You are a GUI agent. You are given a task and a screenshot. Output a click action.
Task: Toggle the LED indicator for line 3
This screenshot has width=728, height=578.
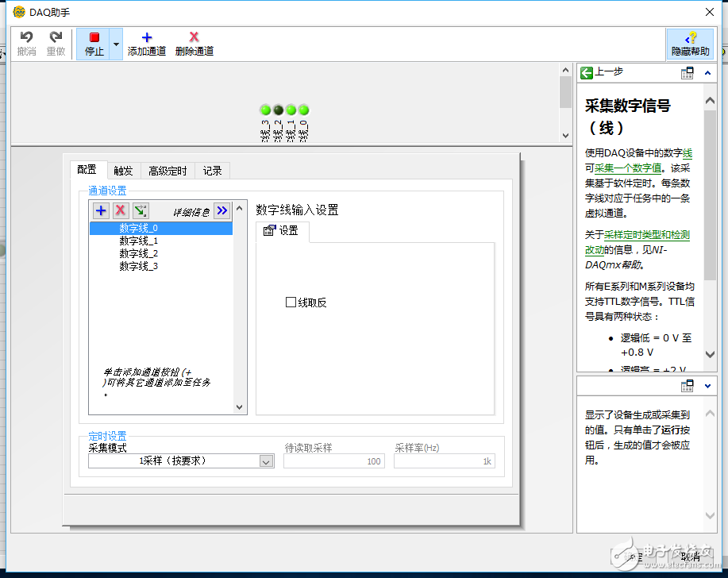(x=266, y=110)
